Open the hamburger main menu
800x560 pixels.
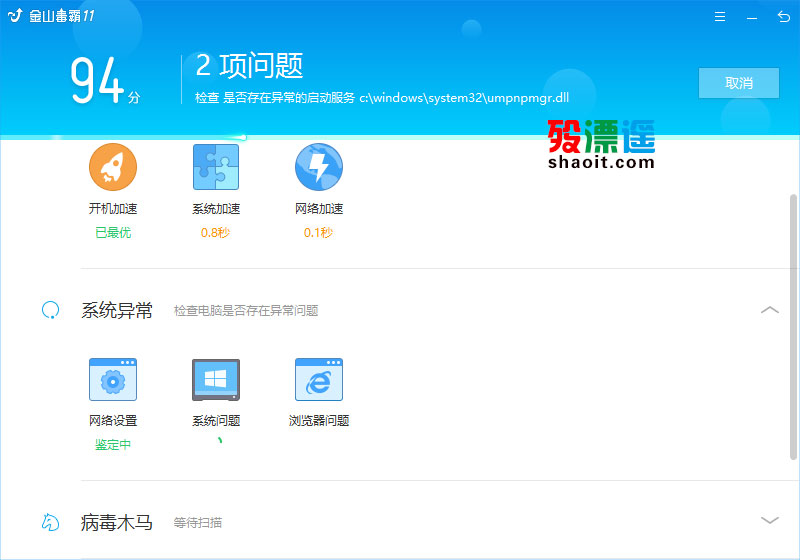pos(720,17)
